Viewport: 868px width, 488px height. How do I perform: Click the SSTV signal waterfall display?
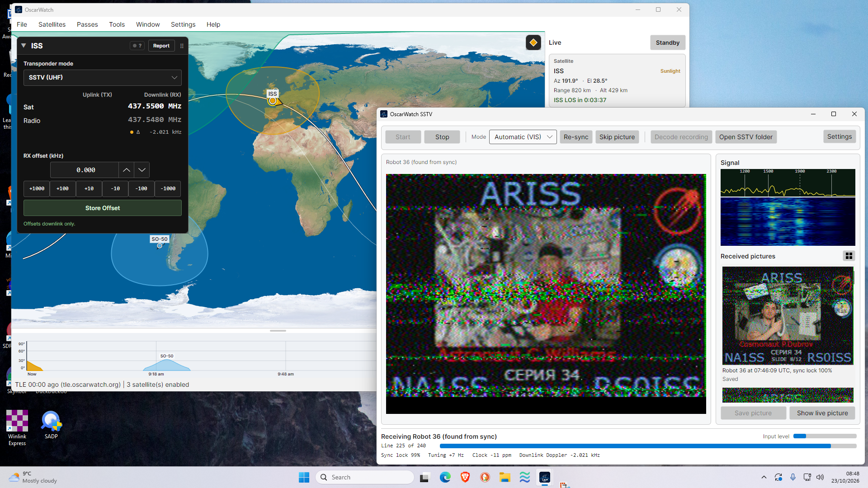coord(788,222)
